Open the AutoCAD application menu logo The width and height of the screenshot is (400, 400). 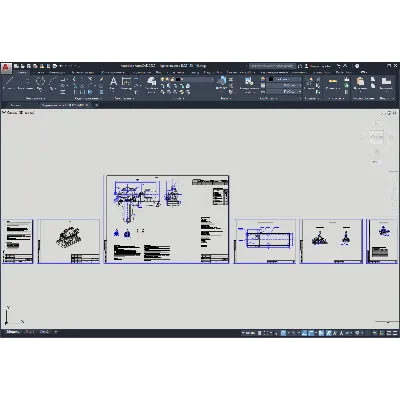click(x=6, y=68)
